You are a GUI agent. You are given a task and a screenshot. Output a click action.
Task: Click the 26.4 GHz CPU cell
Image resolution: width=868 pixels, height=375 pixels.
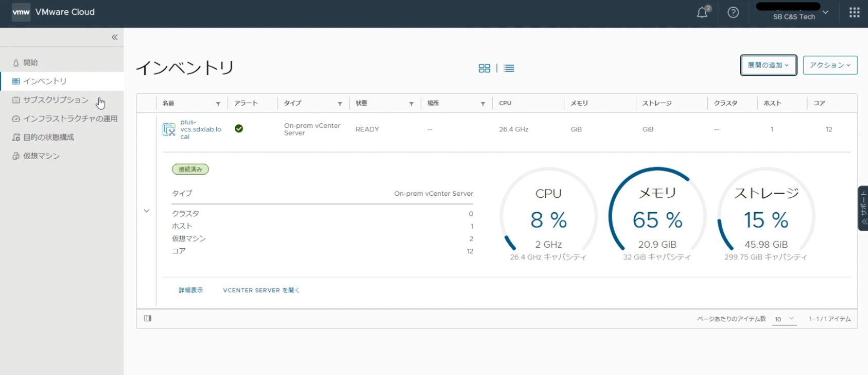coord(514,129)
